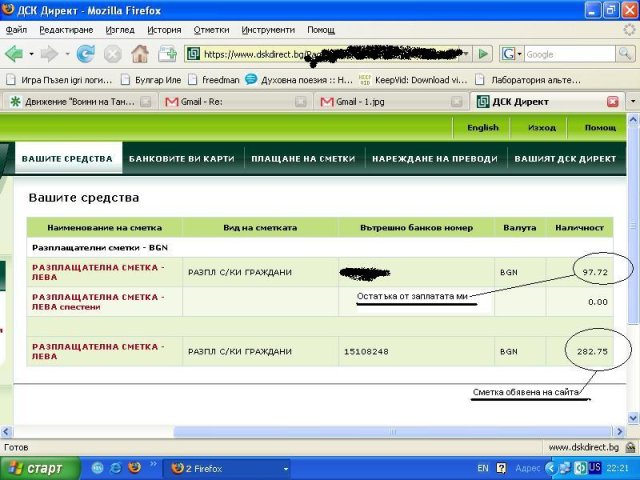
Task: Open the Лаборатория альте... bookmark
Action: 528,80
